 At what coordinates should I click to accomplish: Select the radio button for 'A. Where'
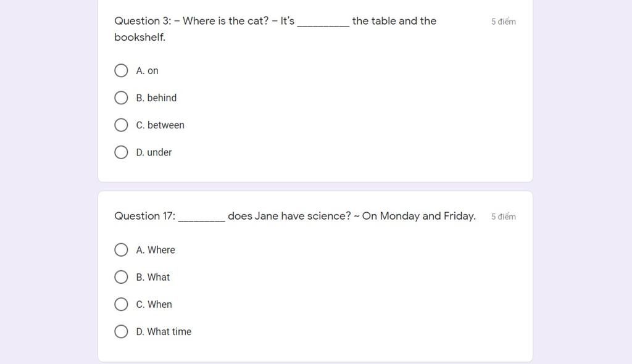(121, 250)
